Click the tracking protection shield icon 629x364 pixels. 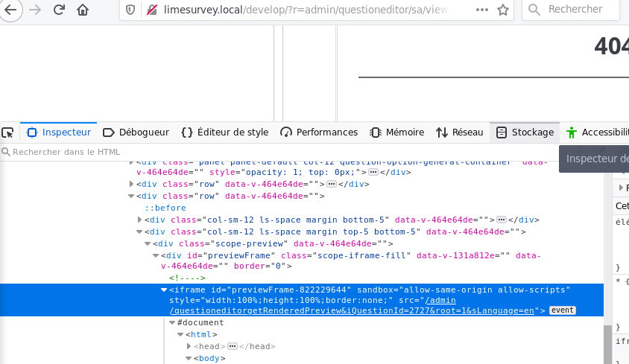point(130,10)
